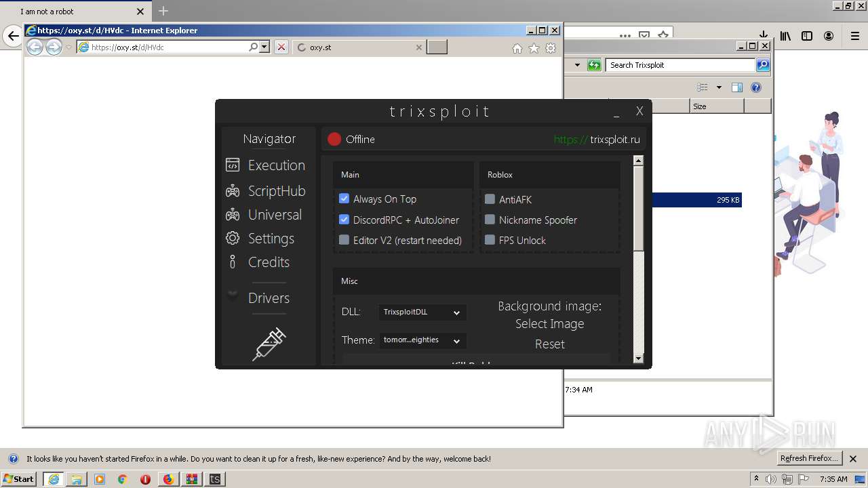Turn on Nickname Spoofer
This screenshot has height=488, width=868.
tap(490, 220)
